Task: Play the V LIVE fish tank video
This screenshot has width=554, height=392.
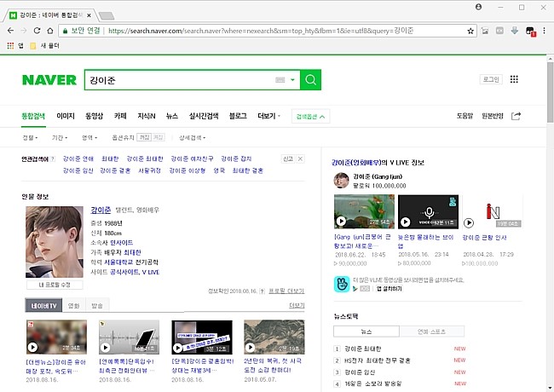Action: [364, 211]
